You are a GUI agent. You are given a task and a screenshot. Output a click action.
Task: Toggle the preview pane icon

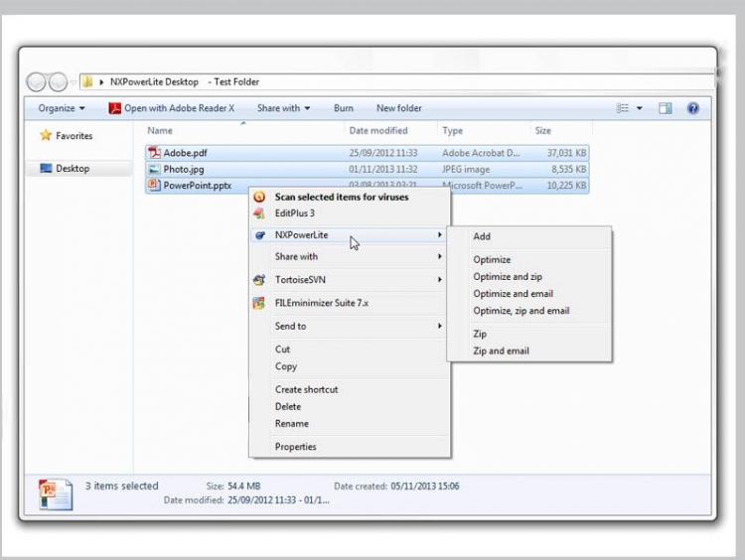pyautogui.click(x=666, y=108)
